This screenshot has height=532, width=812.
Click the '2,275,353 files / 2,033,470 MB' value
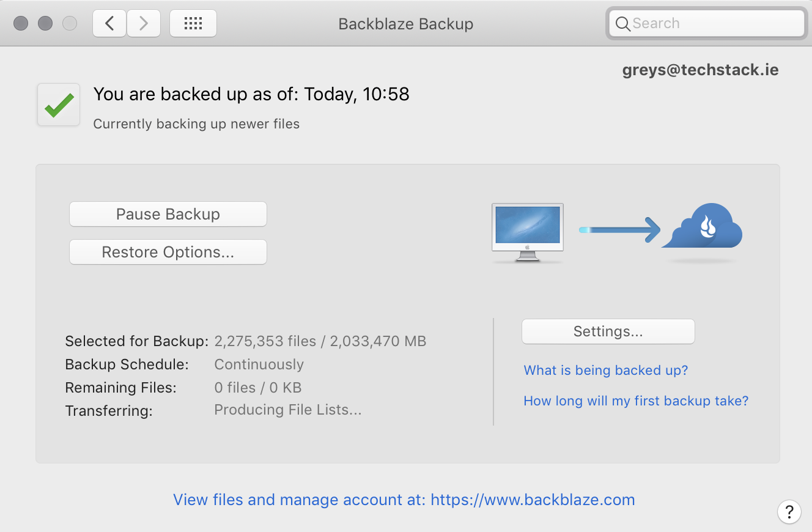coord(320,341)
